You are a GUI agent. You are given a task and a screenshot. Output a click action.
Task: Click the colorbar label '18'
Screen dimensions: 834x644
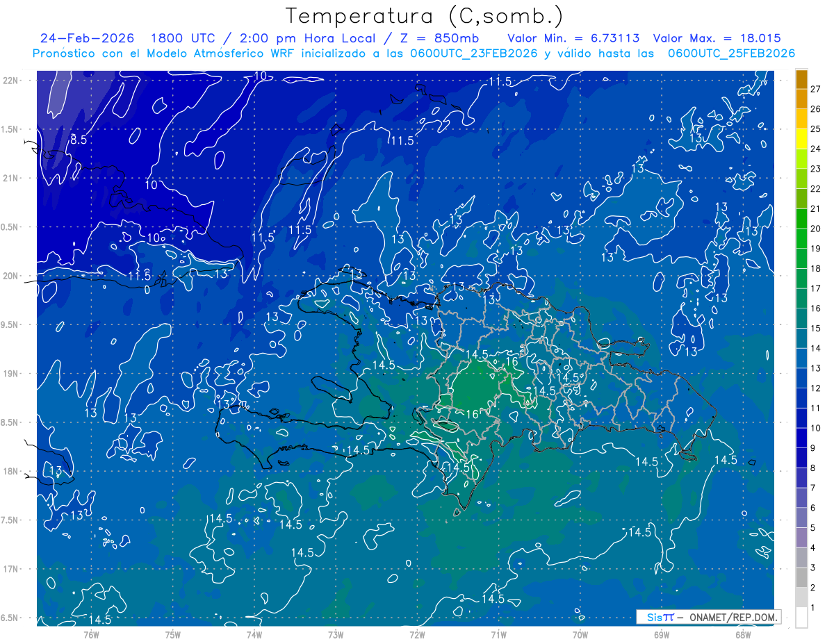(815, 269)
